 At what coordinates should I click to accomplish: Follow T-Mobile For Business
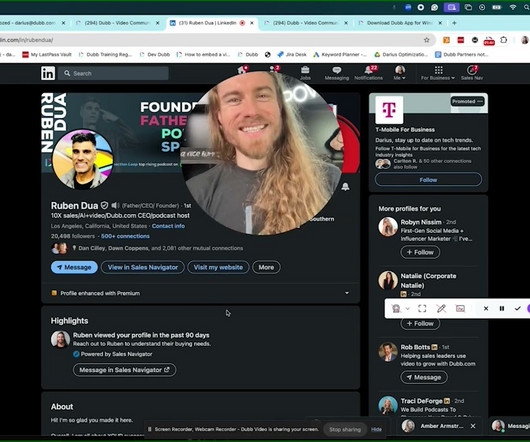coord(428,179)
